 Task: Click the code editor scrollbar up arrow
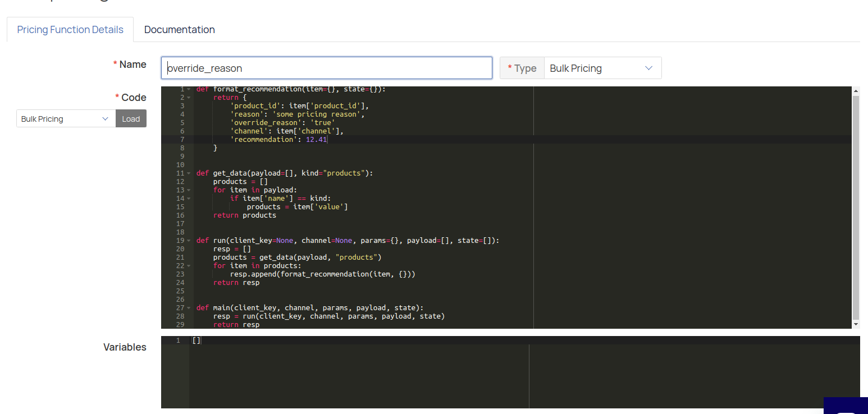(856, 91)
